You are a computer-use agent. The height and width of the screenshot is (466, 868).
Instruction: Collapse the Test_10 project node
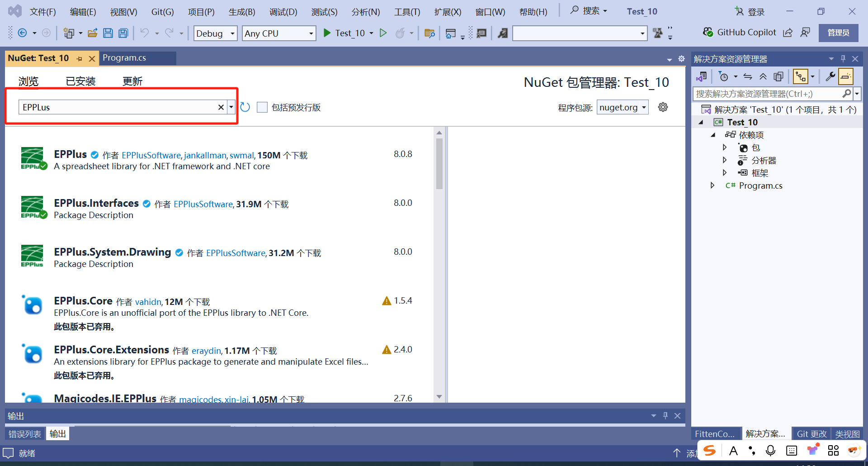[701, 122]
